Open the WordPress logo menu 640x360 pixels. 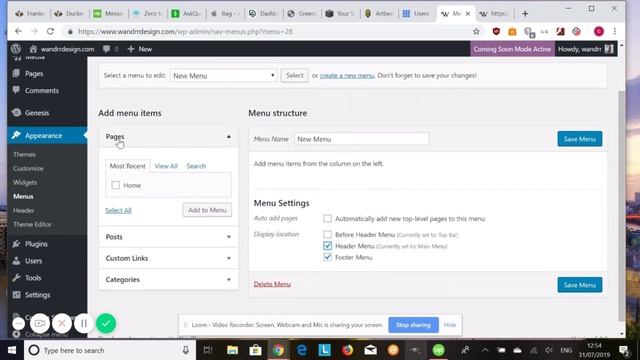16,49
